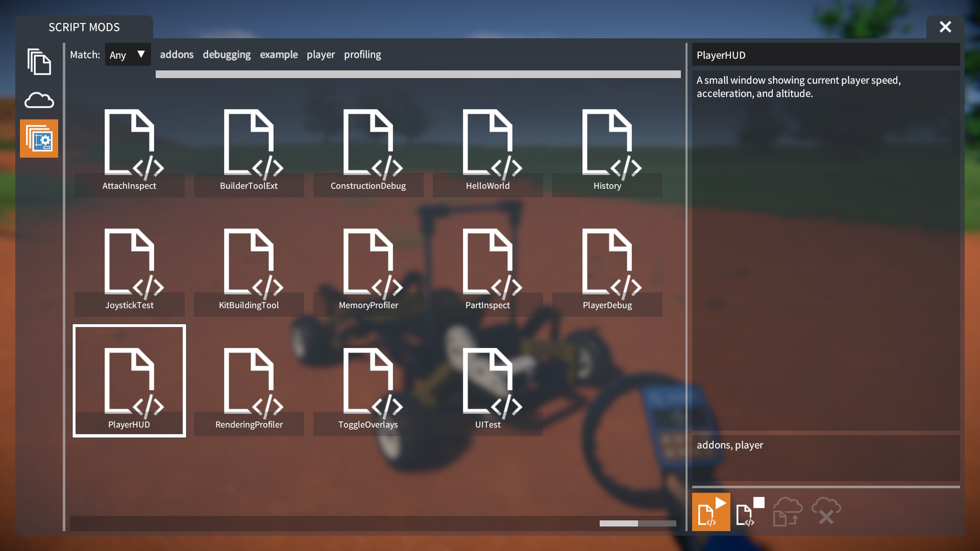Toggle the debugging tag filter

(x=227, y=55)
